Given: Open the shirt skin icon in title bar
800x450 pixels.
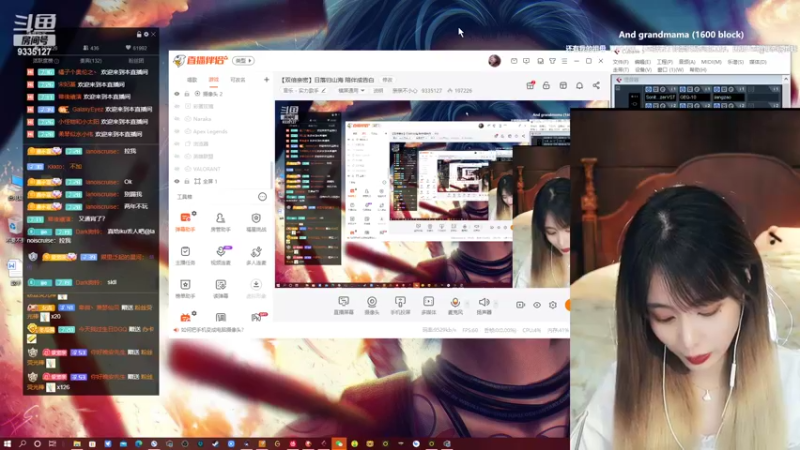Looking at the screenshot, I should (x=553, y=61).
